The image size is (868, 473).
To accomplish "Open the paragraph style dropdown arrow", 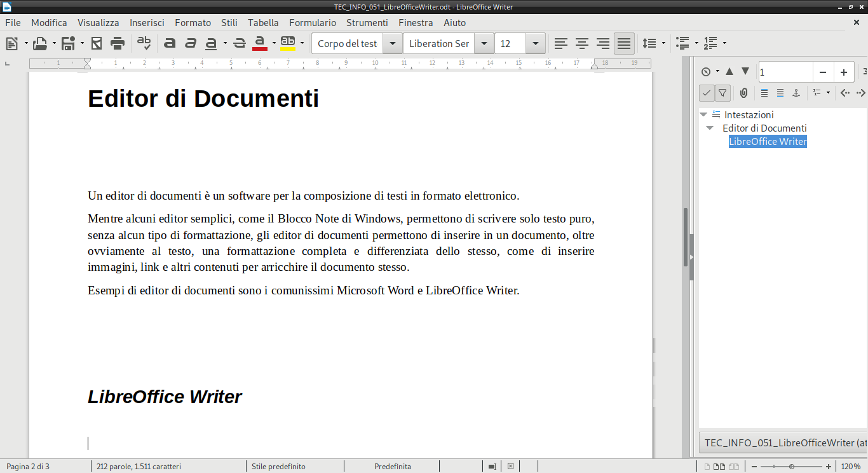I will tap(392, 43).
